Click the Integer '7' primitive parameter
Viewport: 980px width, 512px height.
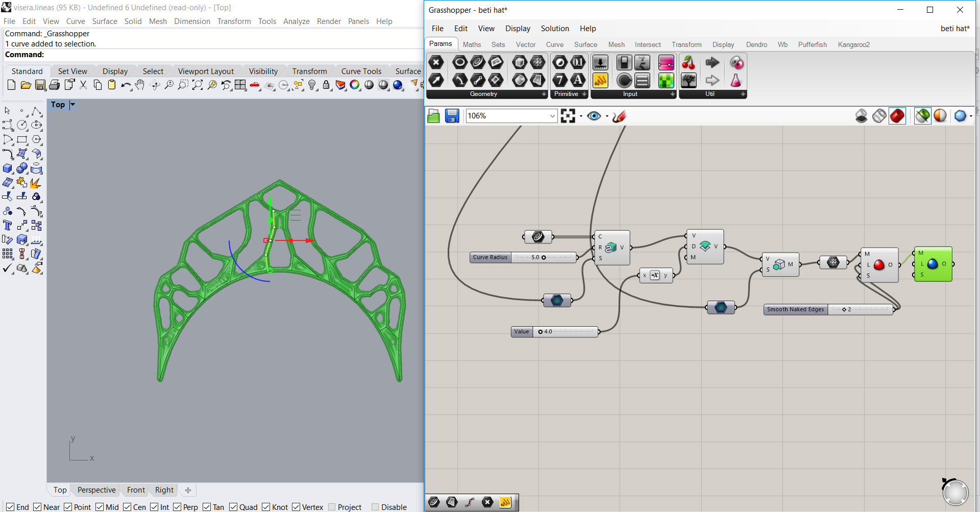(560, 80)
